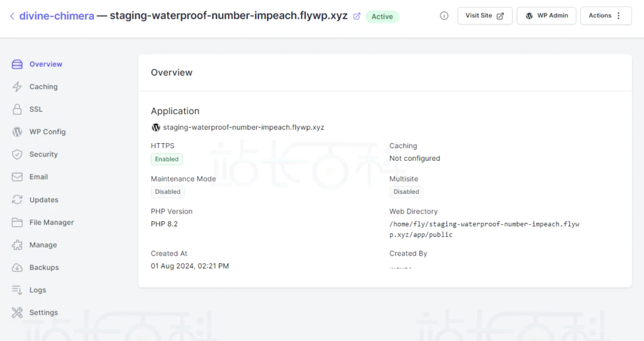Click the Visit Site button
This screenshot has width=644, height=341.
click(x=484, y=16)
